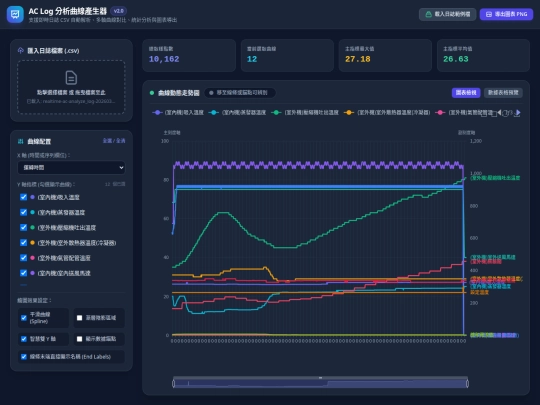Click the hover hint pill beside chart title

pyautogui.click(x=240, y=93)
